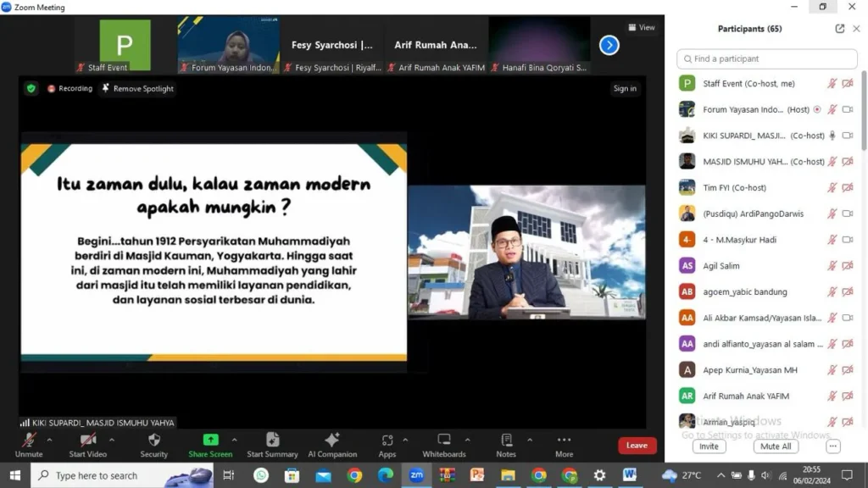Click the Recording indicator
This screenshot has height=488, width=868.
tap(70, 88)
